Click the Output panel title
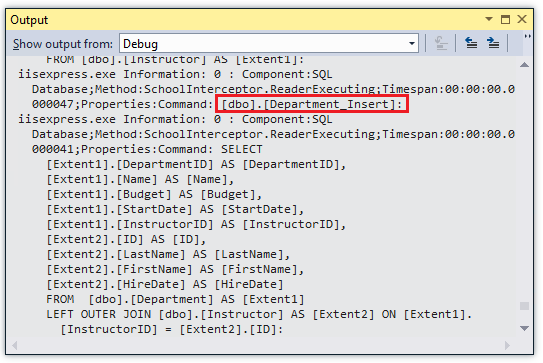The height and width of the screenshot is (363, 543). 29,20
